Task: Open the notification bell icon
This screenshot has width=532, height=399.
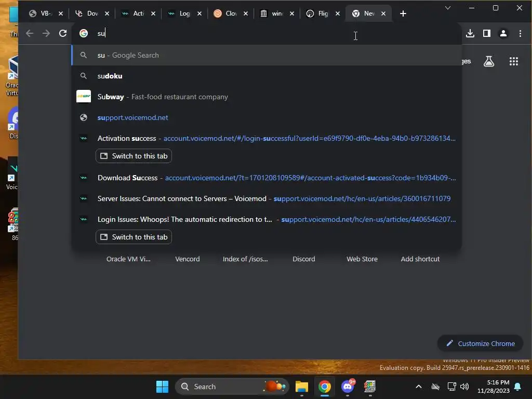Action: (518, 387)
